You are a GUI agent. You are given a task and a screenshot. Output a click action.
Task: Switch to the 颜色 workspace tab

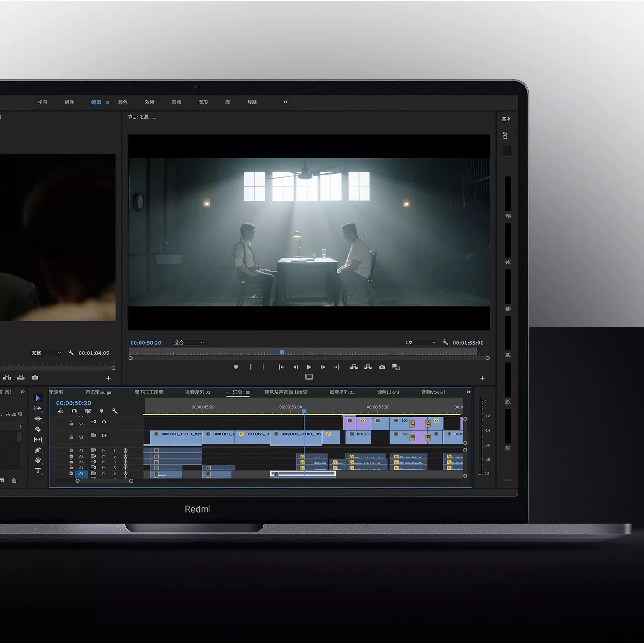[122, 102]
